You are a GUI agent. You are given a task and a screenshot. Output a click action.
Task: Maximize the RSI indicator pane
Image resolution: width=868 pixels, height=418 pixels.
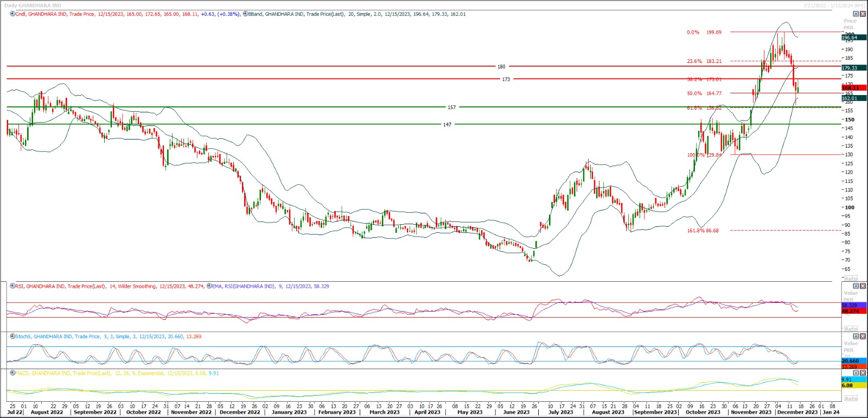click(x=856, y=286)
